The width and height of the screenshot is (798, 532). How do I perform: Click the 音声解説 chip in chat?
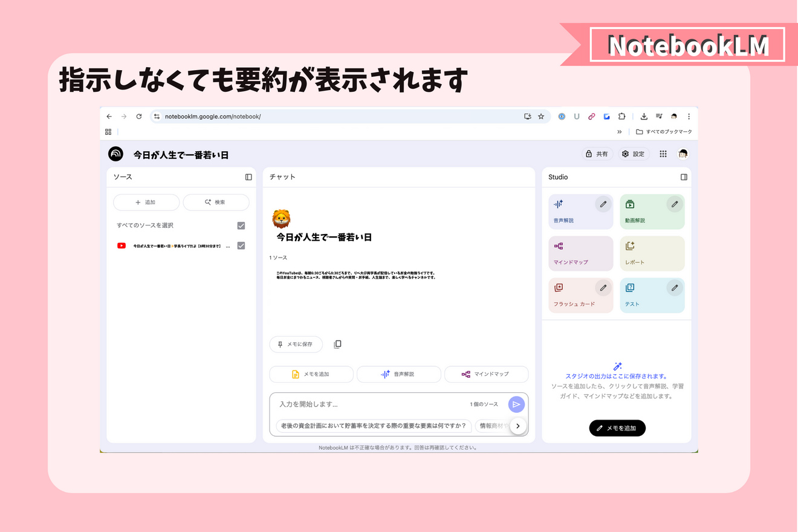[x=399, y=374]
